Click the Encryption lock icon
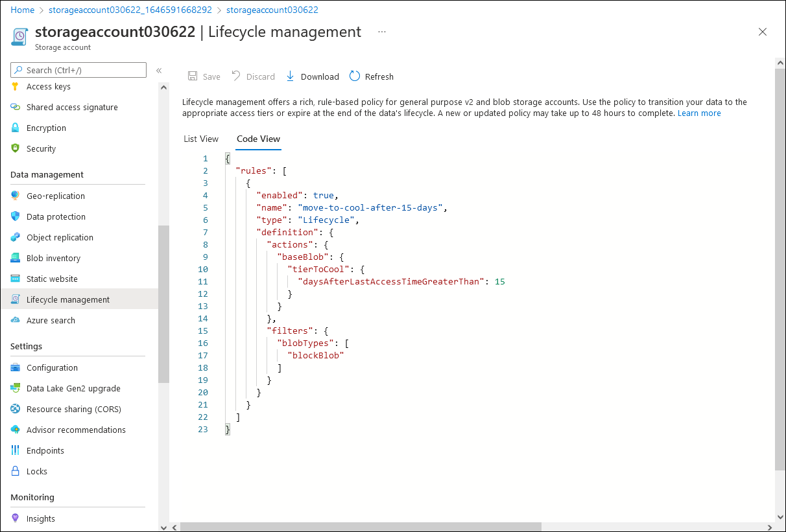 pos(16,128)
